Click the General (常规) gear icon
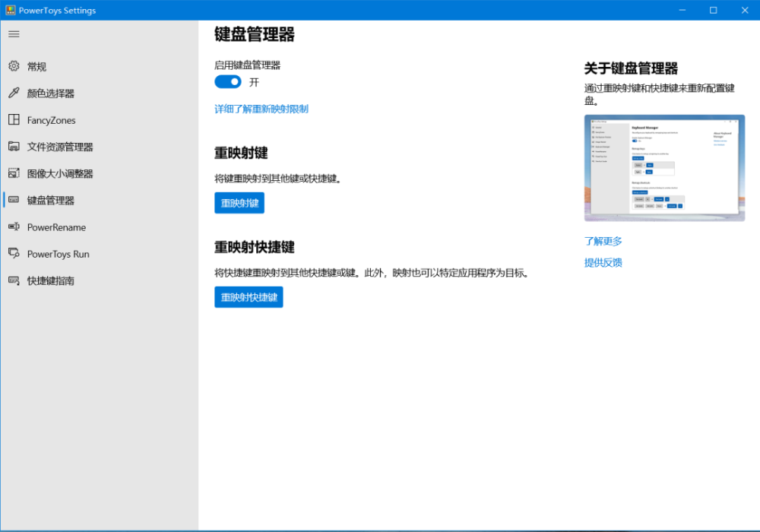This screenshot has width=760, height=532. point(14,66)
